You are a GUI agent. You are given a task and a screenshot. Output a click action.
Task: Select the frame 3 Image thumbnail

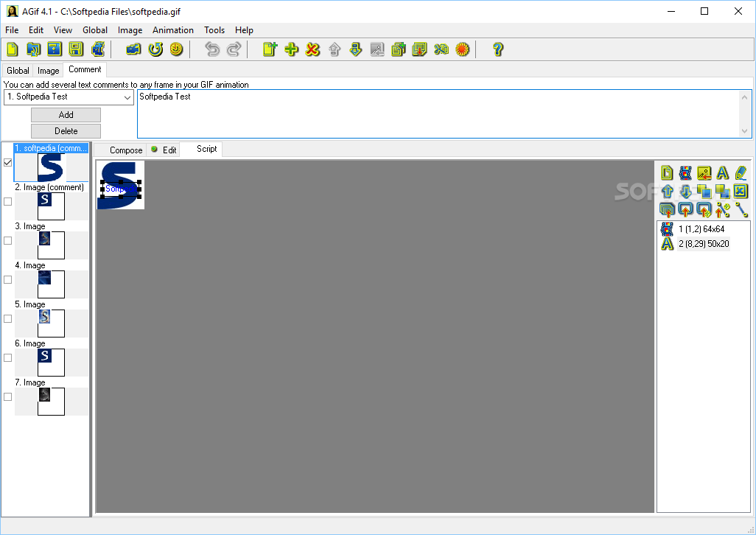click(51, 245)
